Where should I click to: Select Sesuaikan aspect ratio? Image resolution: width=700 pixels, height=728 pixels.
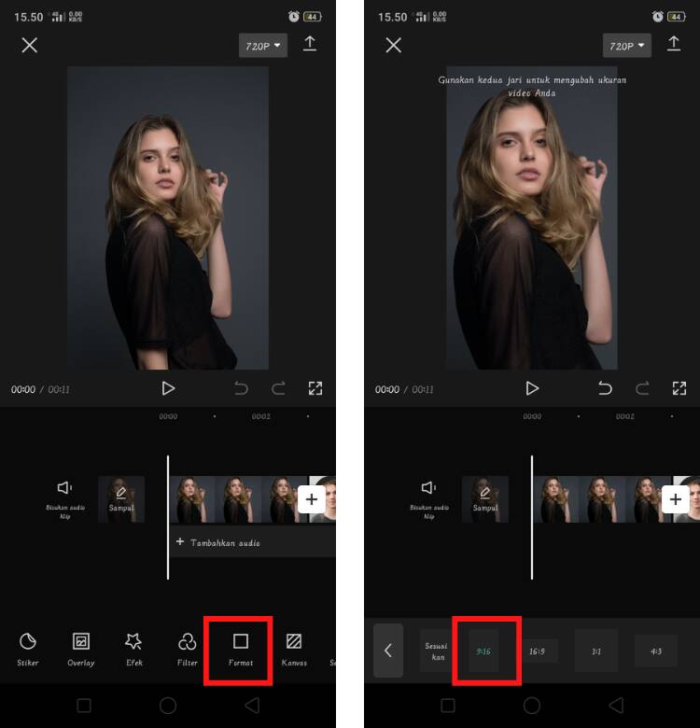437,651
